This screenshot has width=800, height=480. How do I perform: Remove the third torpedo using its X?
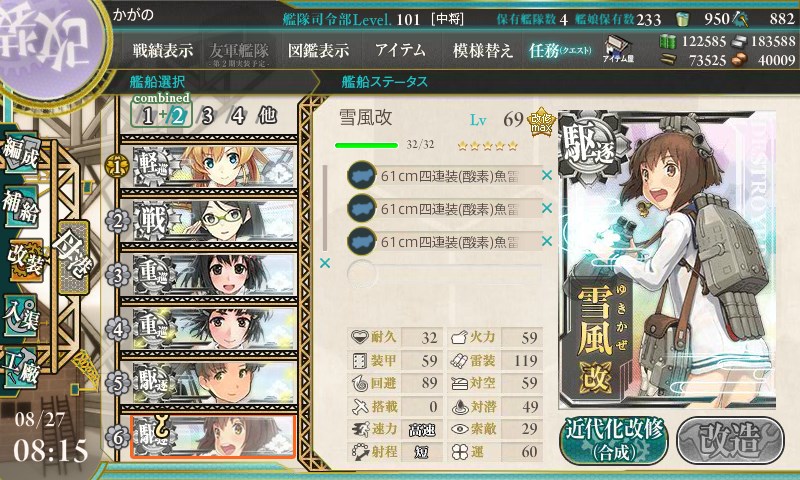point(547,241)
